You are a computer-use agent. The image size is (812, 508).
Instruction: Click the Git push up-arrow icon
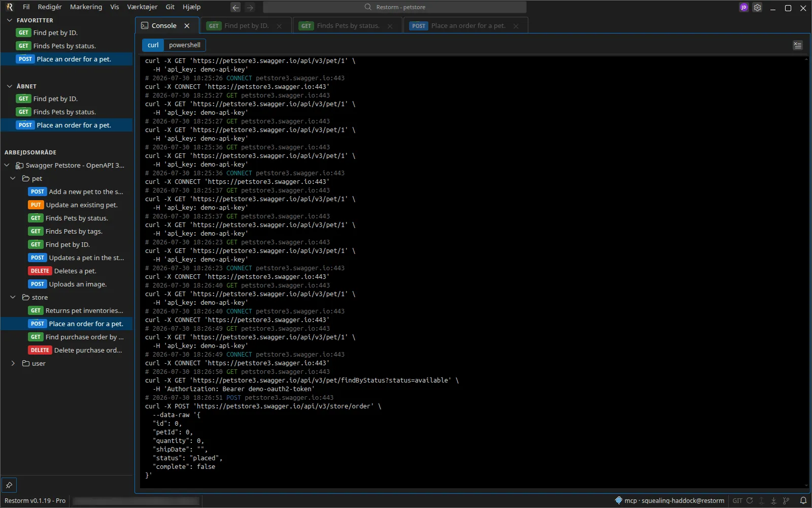pos(761,500)
